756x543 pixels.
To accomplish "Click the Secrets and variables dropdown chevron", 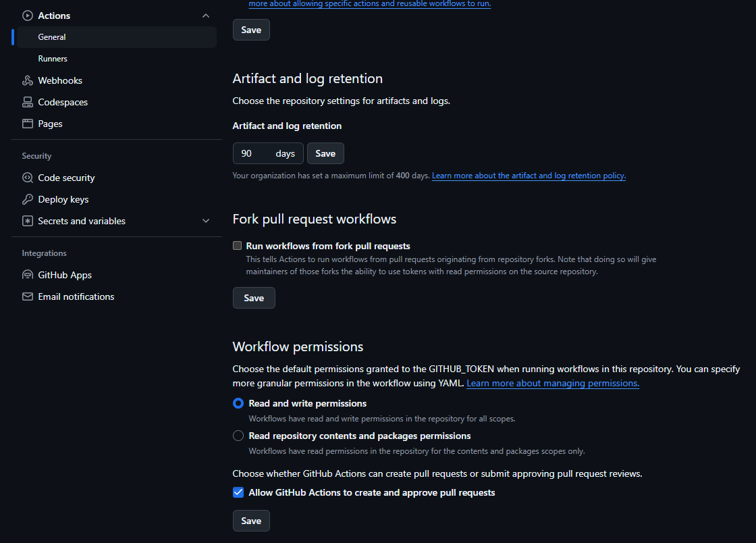I will (x=205, y=221).
